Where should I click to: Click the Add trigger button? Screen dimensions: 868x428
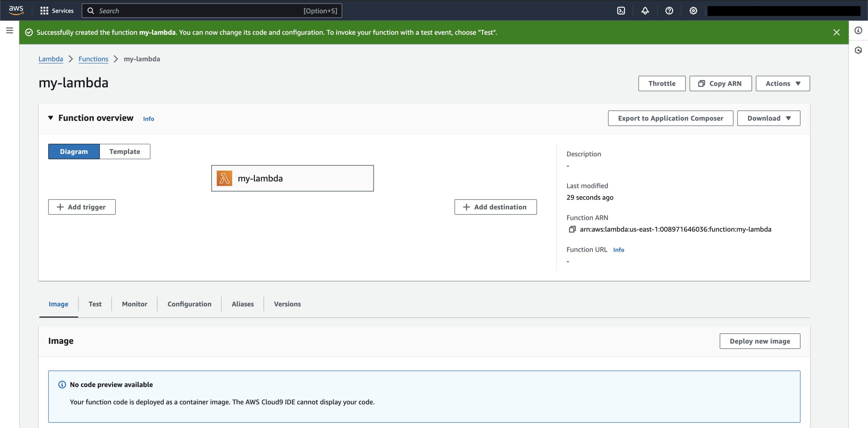82,207
